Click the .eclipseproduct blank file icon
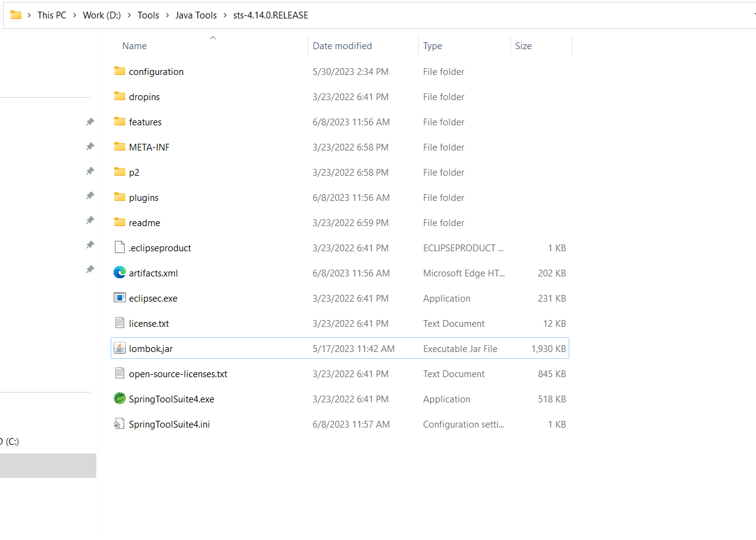Image resolution: width=756 pixels, height=540 pixels. click(x=120, y=248)
